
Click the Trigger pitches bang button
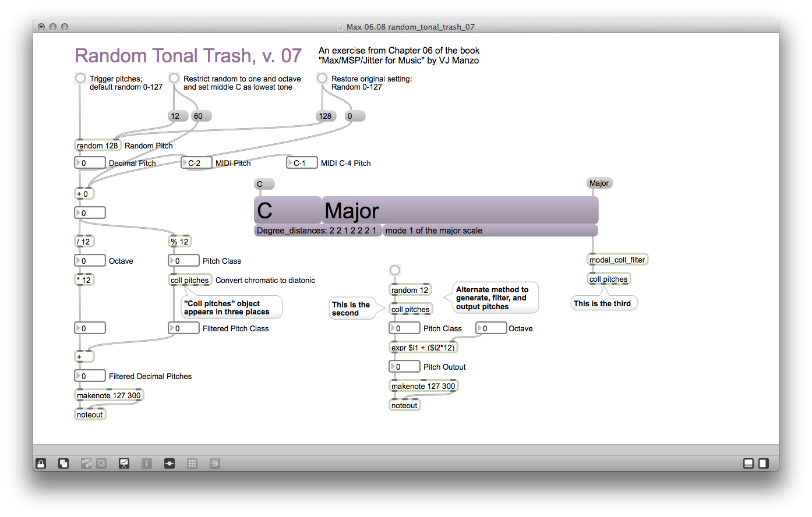pos(80,78)
